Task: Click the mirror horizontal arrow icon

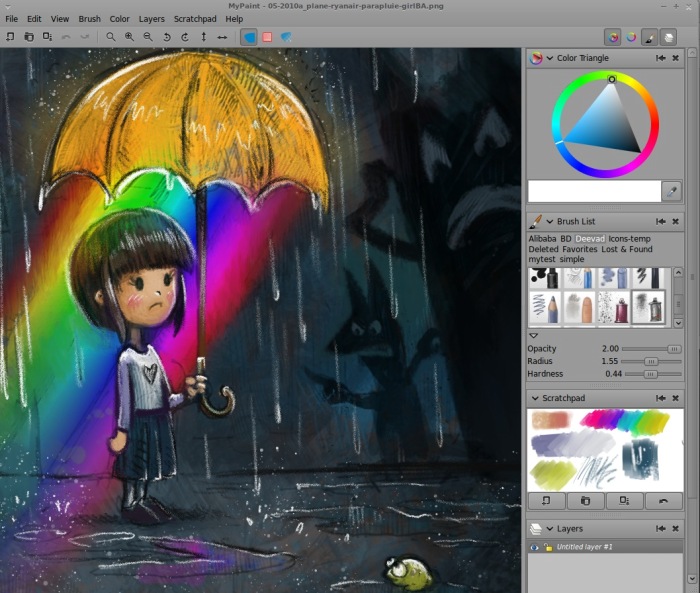Action: coord(222,37)
